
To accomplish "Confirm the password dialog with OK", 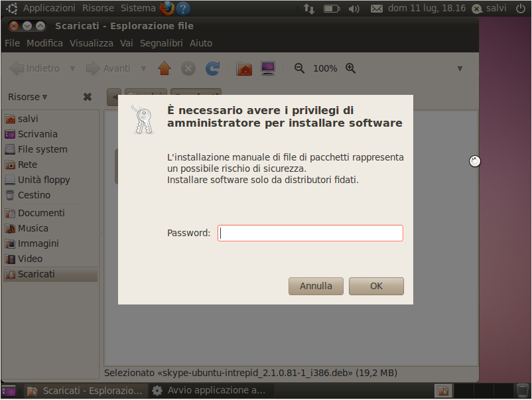I will tap(376, 286).
